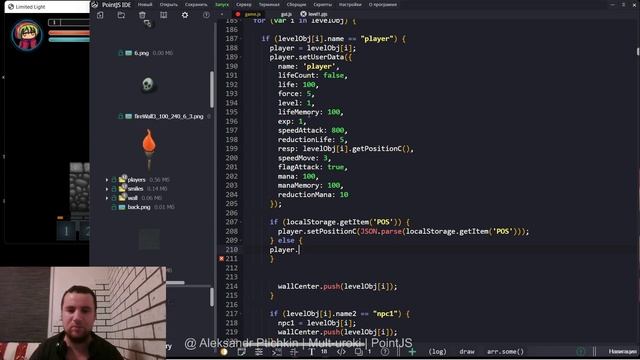Insert the draw snippet

point(467,351)
